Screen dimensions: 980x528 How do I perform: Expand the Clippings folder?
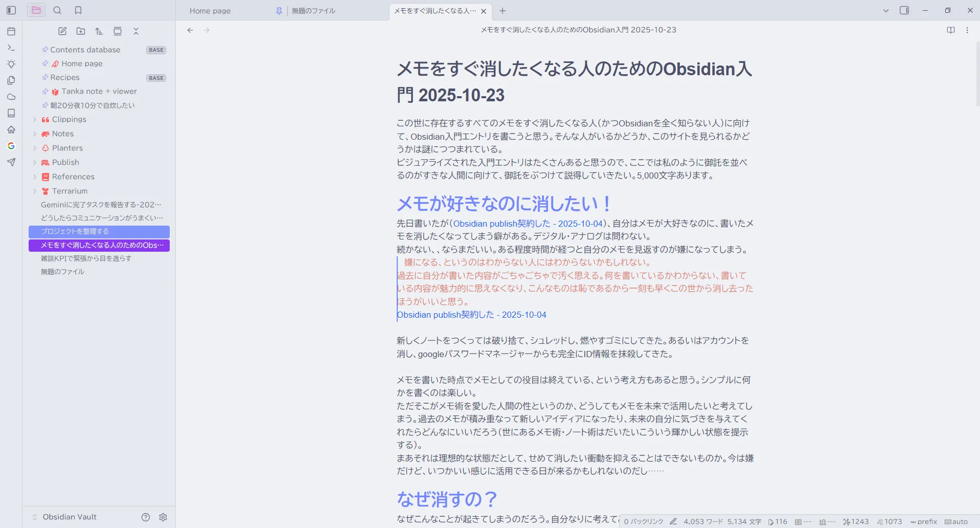coord(35,120)
